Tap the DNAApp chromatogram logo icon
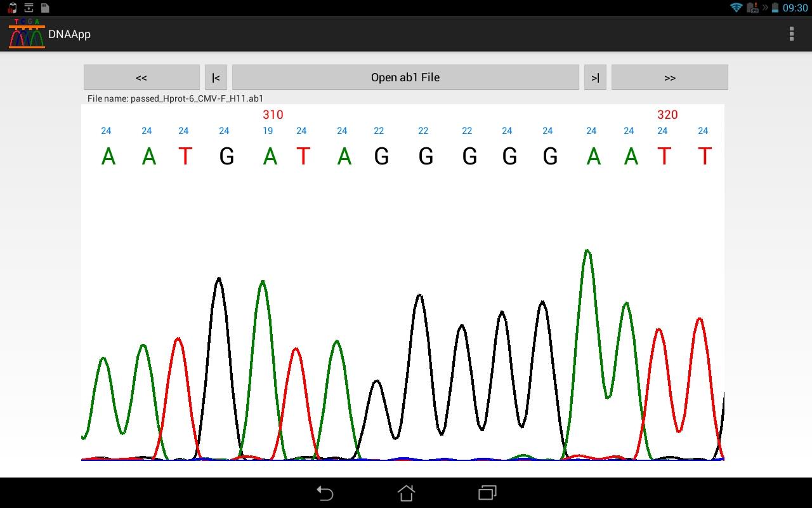Image resolution: width=812 pixels, height=508 pixels. 25,33
